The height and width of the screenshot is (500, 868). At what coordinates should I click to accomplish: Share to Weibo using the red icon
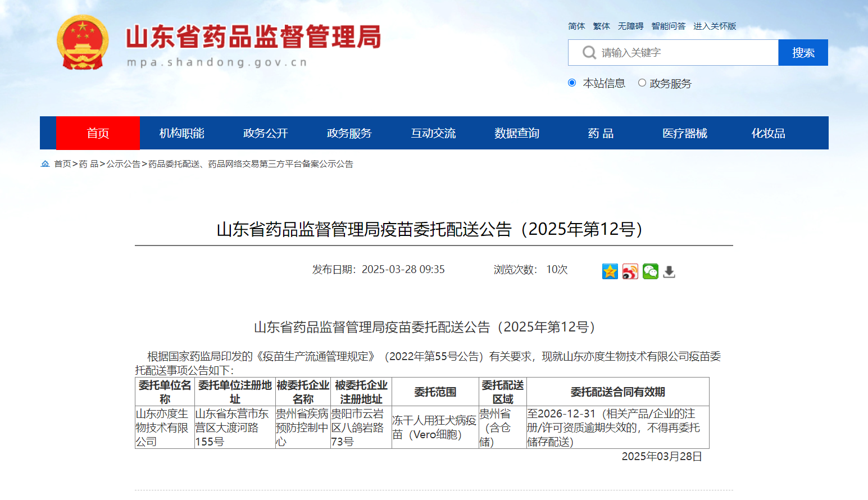click(630, 271)
